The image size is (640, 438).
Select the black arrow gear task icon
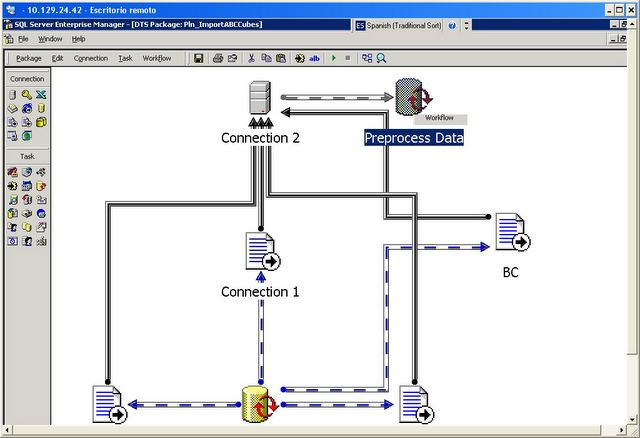click(x=13, y=186)
